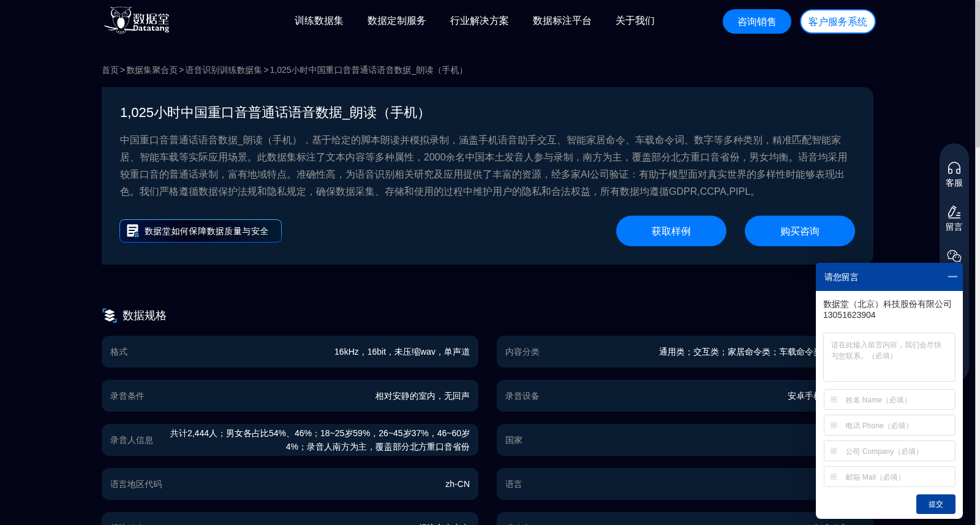Click the 获取样例 button
The width and height of the screenshot is (980, 525).
pos(671,231)
